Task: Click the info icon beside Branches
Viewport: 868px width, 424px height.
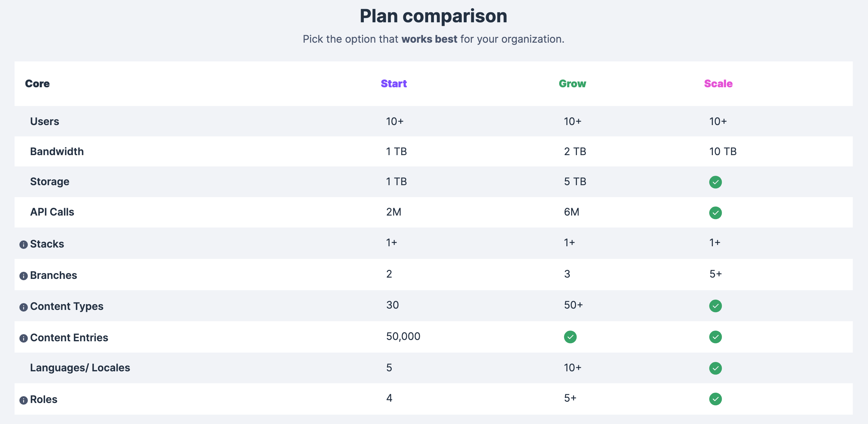Action: click(x=23, y=276)
